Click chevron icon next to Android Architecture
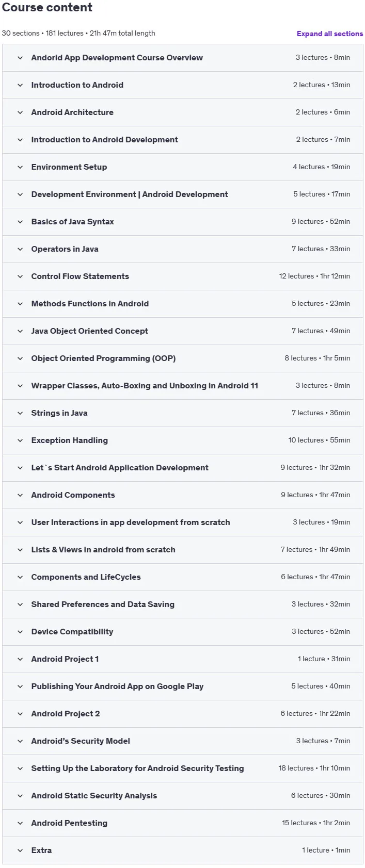This screenshot has width=365, height=868. [20, 112]
